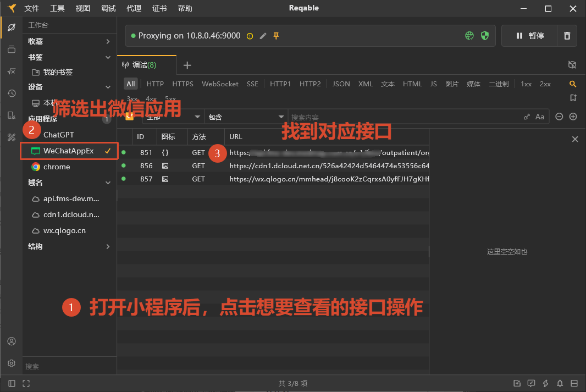Viewport: 586px width, 392px height.
Task: Select the All protocol filter
Action: pos(131,84)
